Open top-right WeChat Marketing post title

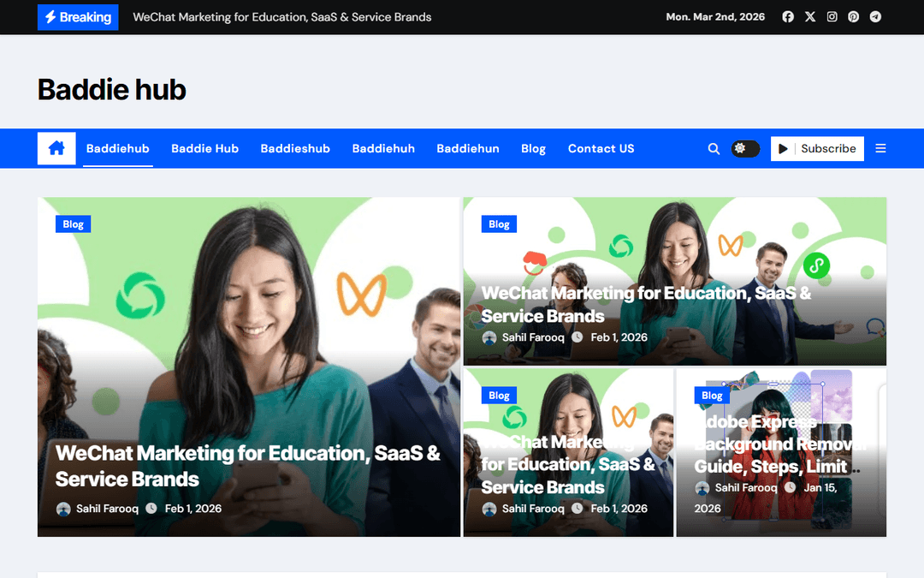coord(647,304)
